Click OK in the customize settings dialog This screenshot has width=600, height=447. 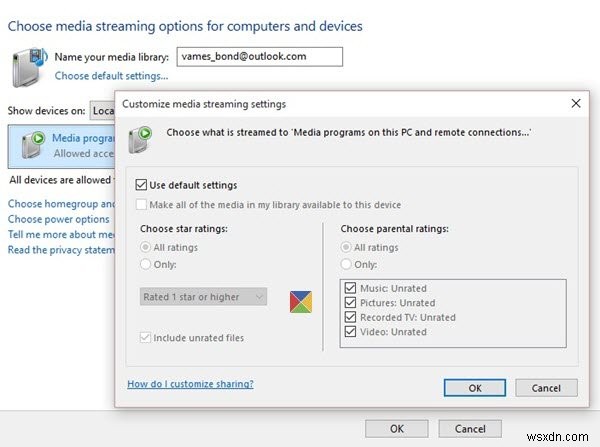tap(473, 387)
